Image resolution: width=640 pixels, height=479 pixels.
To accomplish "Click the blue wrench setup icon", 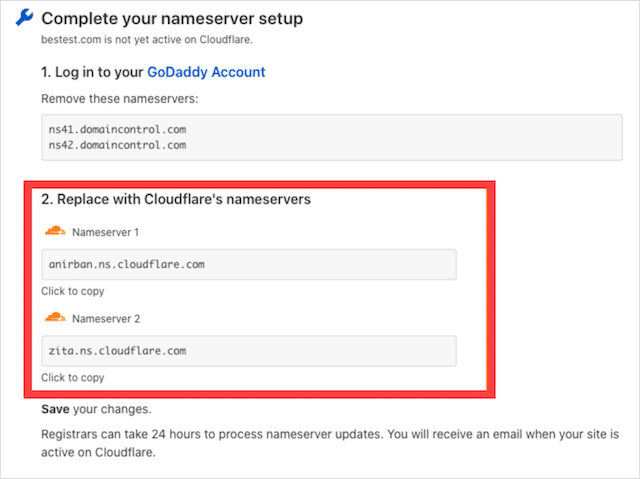I will 24,18.
